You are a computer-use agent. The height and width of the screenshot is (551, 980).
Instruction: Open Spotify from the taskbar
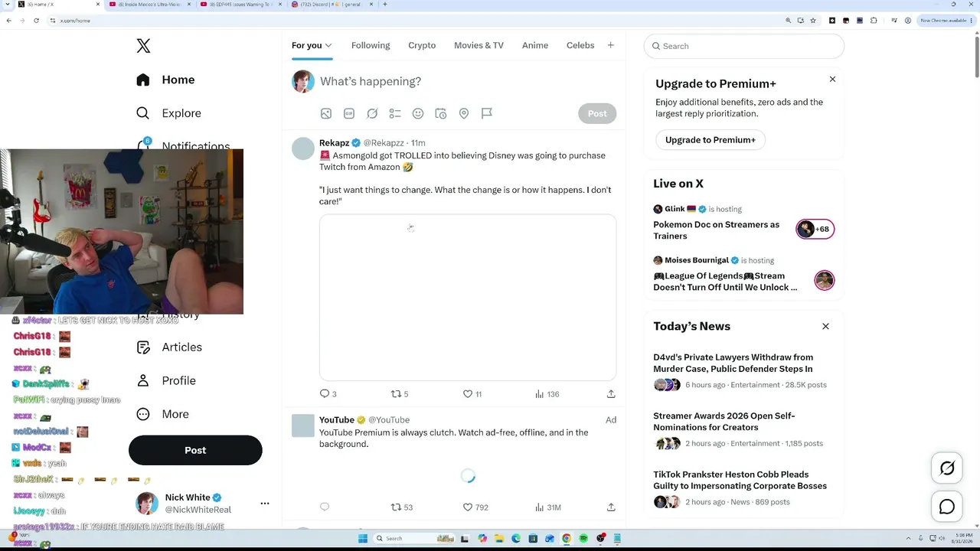(x=583, y=539)
